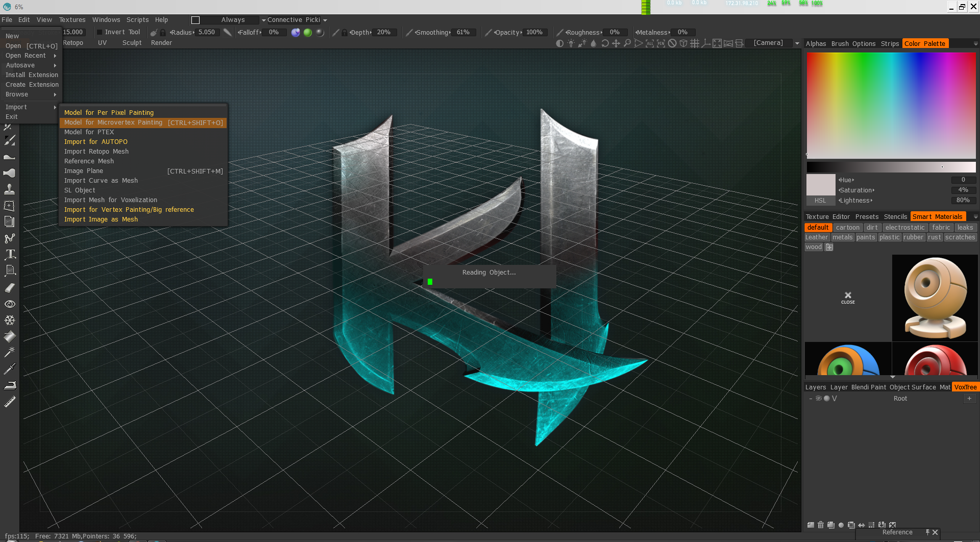This screenshot has height=542, width=980.
Task: Select the stamp tool in left toolbar
Action: click(x=9, y=189)
